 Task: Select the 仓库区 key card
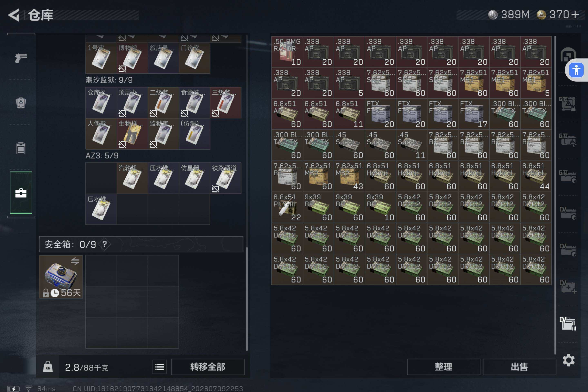(x=101, y=102)
